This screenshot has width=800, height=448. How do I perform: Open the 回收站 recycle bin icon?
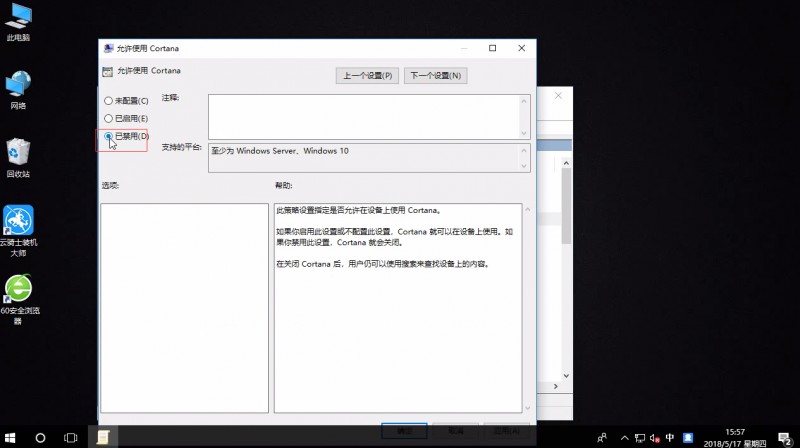[18, 158]
